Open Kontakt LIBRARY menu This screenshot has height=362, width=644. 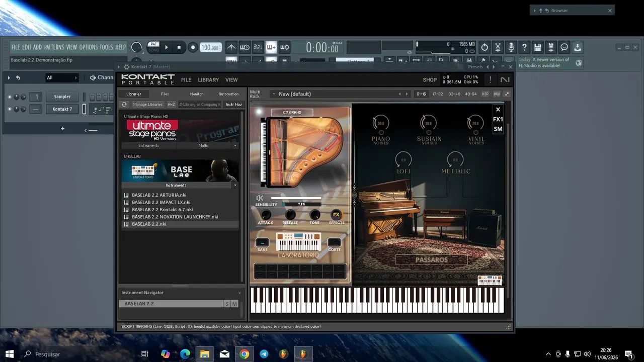(208, 80)
